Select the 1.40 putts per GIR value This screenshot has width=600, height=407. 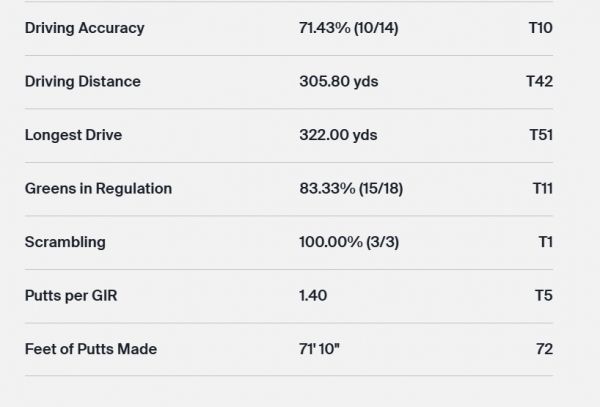pos(313,295)
